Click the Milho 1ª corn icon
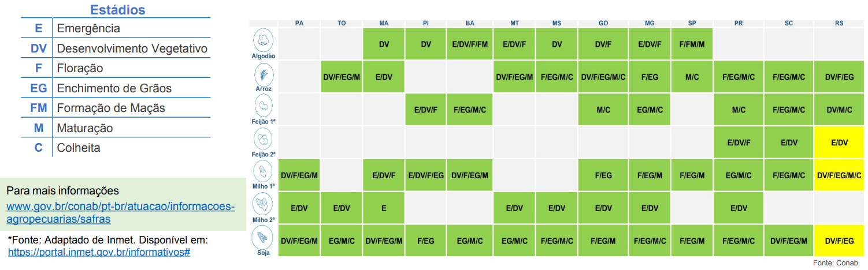This screenshot has height=270, width=868. pyautogui.click(x=264, y=171)
